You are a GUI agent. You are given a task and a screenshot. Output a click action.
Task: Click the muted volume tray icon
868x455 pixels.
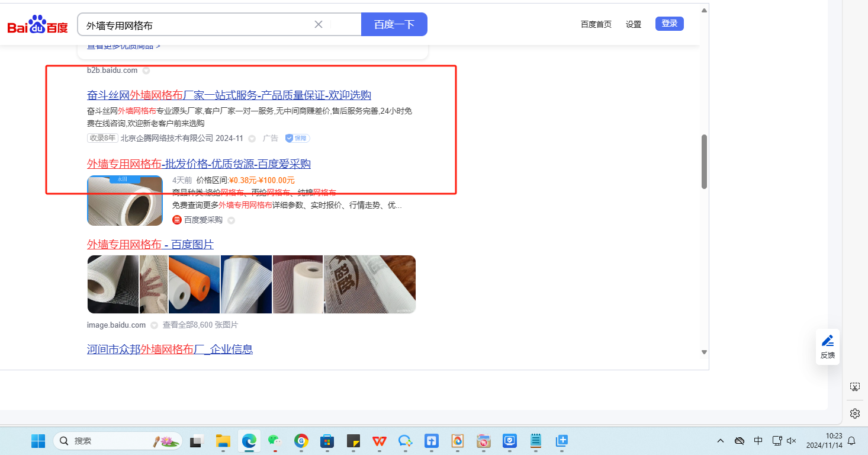point(791,441)
